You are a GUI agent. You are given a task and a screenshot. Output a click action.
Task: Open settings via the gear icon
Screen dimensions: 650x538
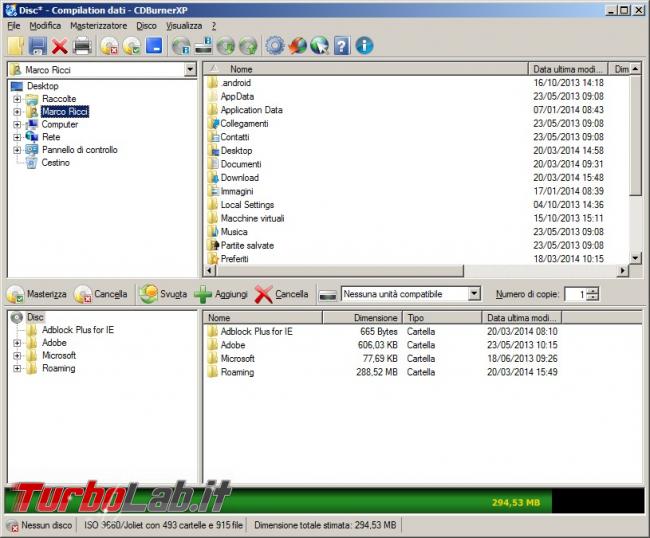tap(275, 46)
